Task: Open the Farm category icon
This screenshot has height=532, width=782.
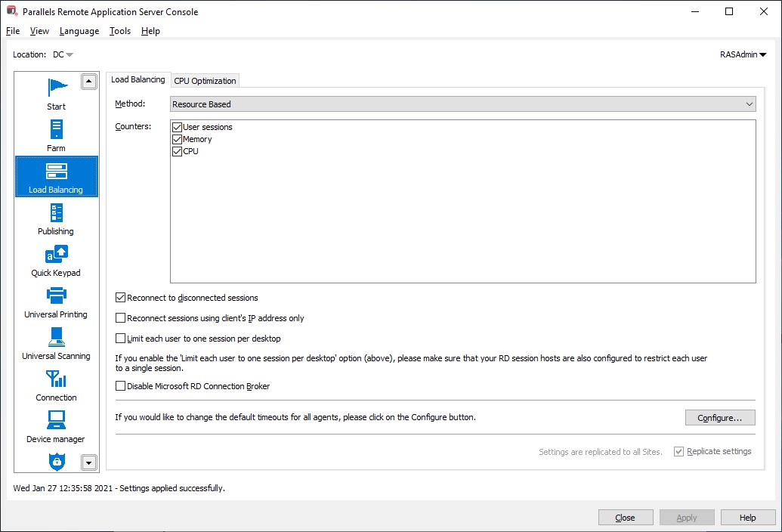Action: coord(57,129)
